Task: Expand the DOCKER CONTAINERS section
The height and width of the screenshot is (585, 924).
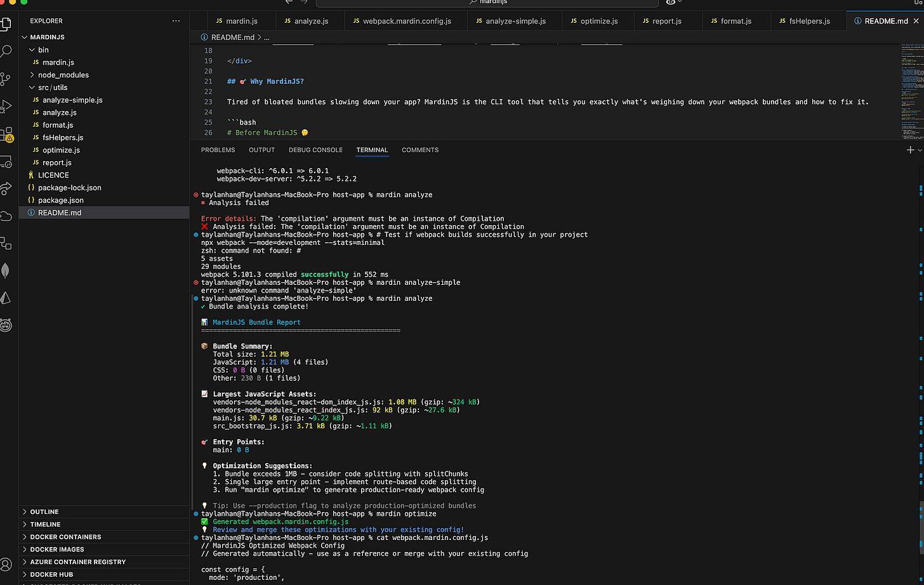Action: click(105, 537)
